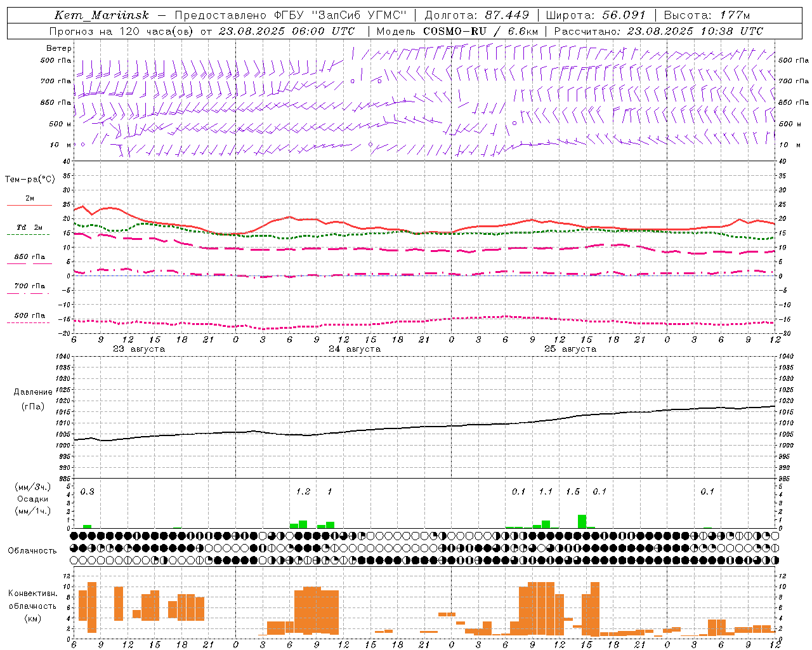
Task: Click the "Ветер" wind panel label
Action: point(59,48)
